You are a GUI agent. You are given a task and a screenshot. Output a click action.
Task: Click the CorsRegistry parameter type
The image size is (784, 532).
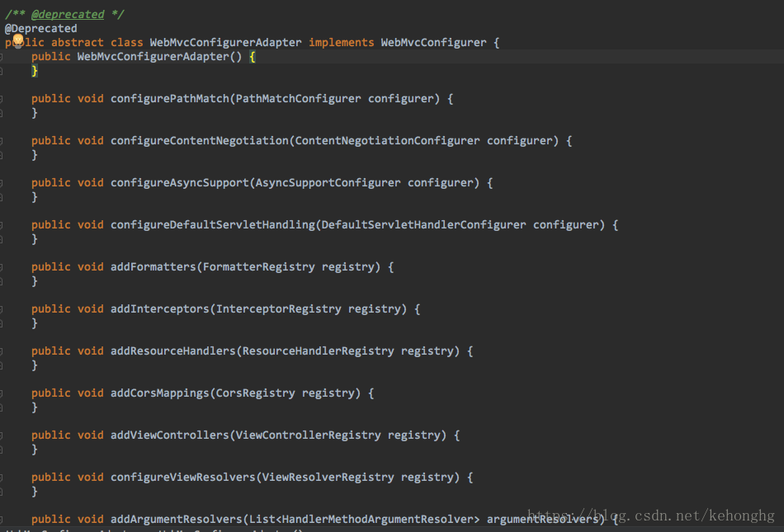pos(256,393)
